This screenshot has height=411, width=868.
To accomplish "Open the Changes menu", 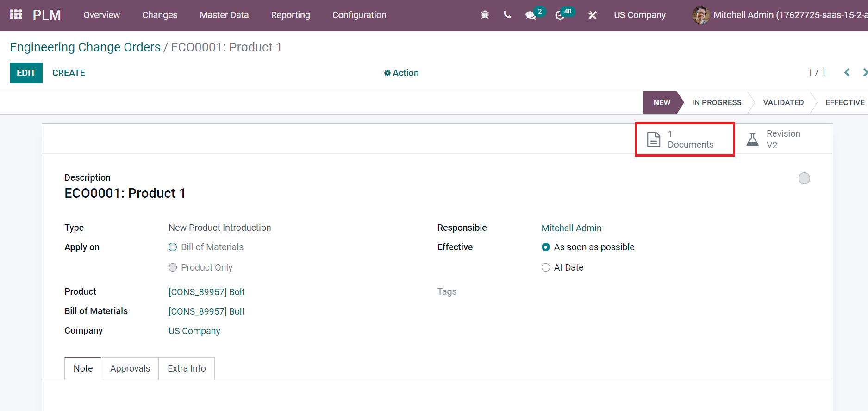I will point(160,15).
